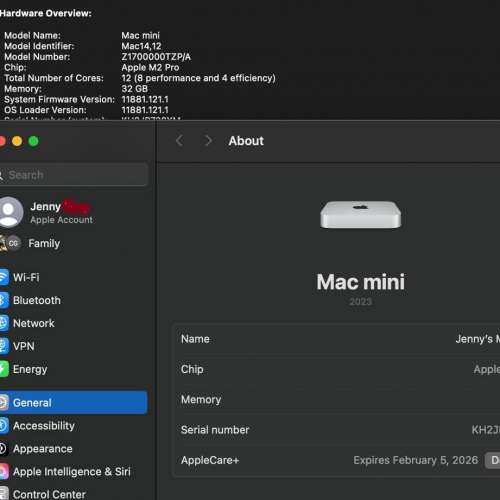The width and height of the screenshot is (500, 500).
Task: Open the Family avatars icon
Action: (x=10, y=243)
